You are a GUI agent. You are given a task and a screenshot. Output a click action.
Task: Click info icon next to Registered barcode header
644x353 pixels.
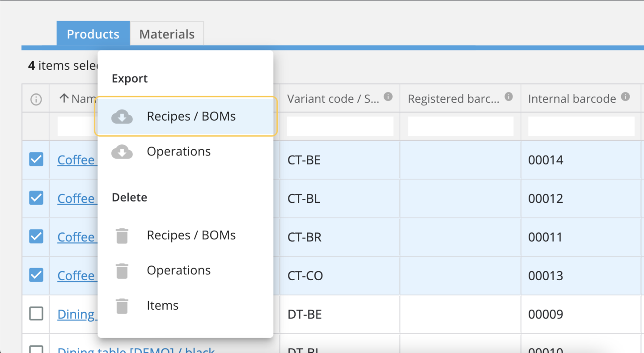[x=508, y=97]
